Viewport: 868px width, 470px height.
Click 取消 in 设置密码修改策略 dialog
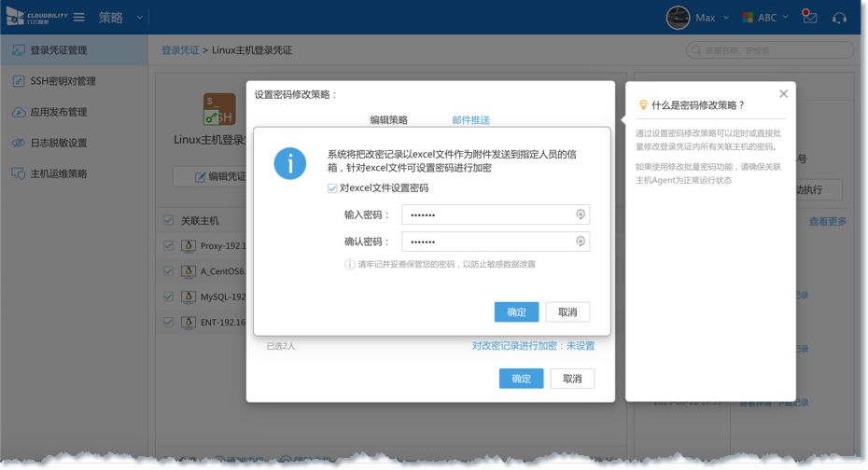572,379
